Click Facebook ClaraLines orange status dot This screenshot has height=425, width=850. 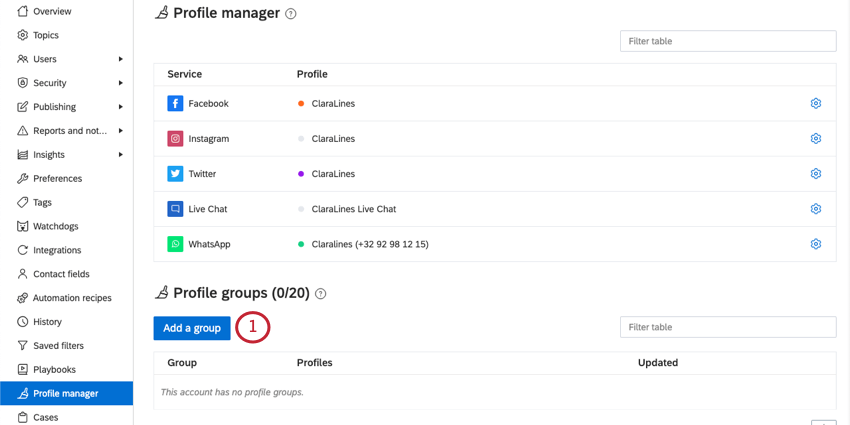click(301, 104)
